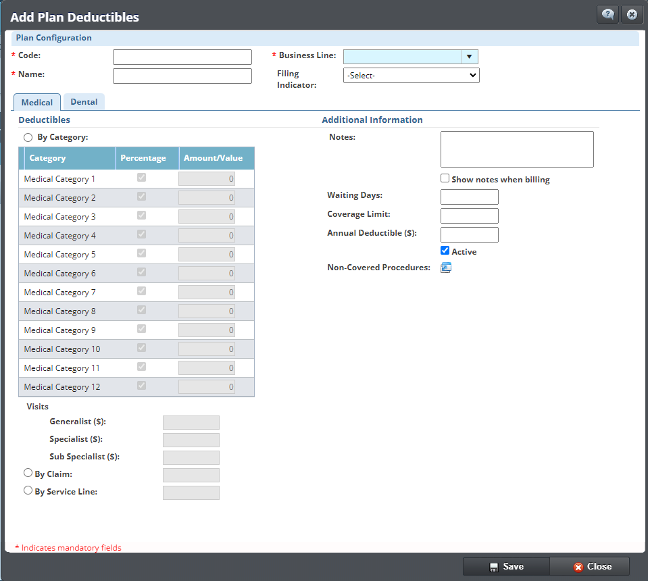Click the help icon in title bar
Screen dimensions: 648x582
(x=607, y=15)
